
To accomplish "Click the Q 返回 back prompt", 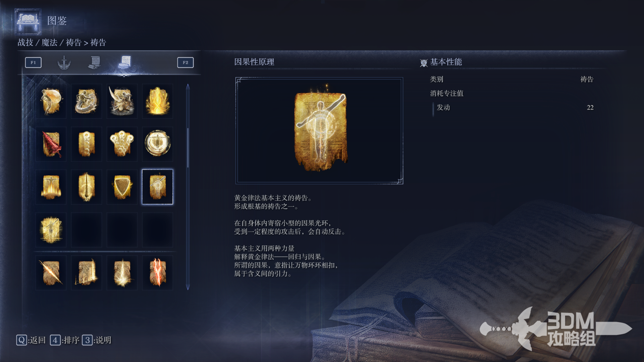I will (x=31, y=340).
